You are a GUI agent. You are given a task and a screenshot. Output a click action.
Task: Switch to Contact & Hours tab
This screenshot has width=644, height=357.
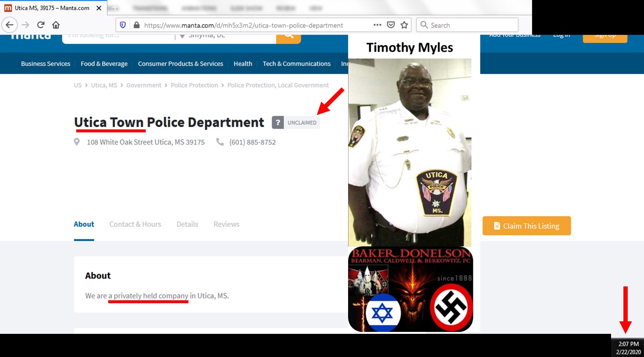coord(135,224)
